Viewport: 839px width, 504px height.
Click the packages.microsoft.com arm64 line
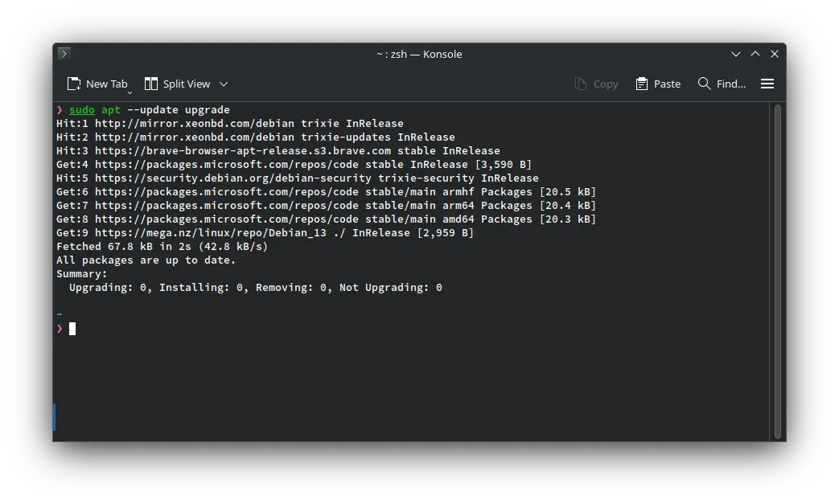[326, 206]
